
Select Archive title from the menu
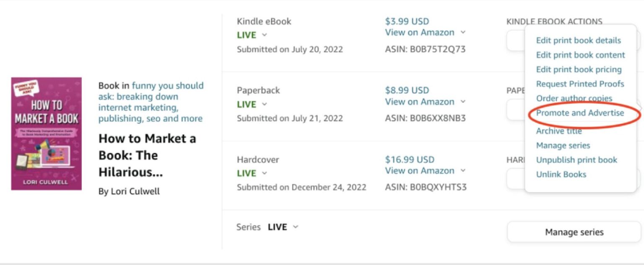pos(559,131)
